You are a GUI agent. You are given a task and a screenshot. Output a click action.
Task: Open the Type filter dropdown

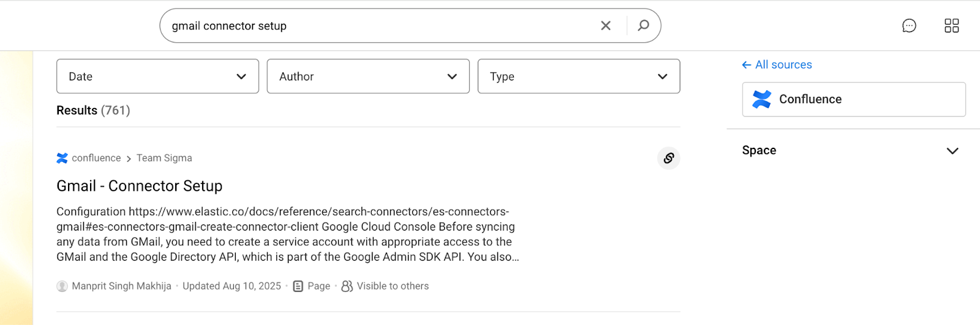(578, 77)
